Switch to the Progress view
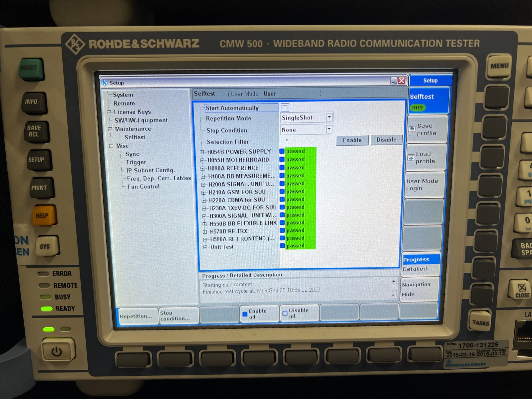 tap(421, 259)
